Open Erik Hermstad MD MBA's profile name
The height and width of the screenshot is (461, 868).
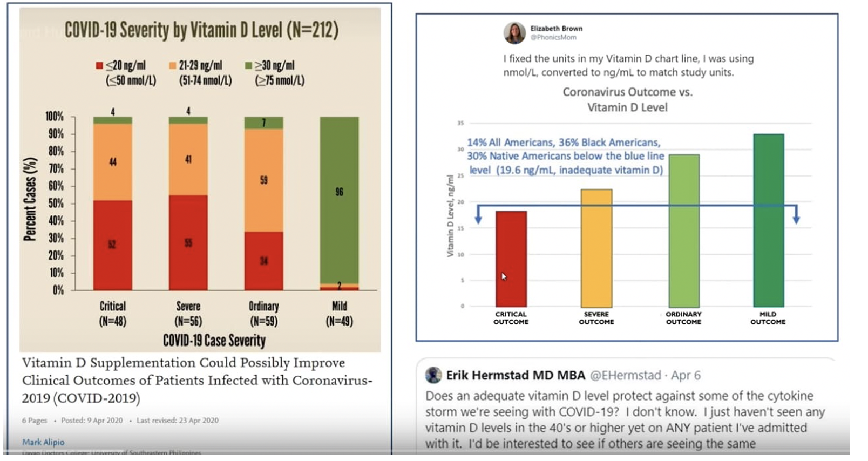pyautogui.click(x=516, y=375)
